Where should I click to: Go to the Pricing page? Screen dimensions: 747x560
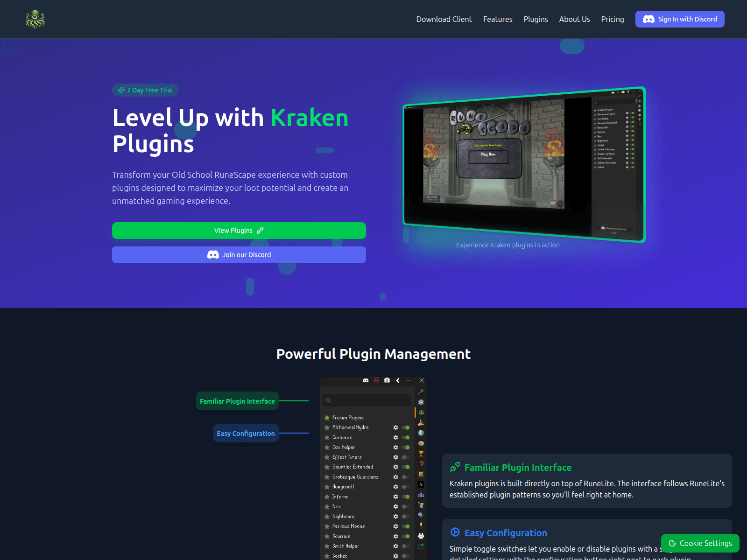coord(613,19)
